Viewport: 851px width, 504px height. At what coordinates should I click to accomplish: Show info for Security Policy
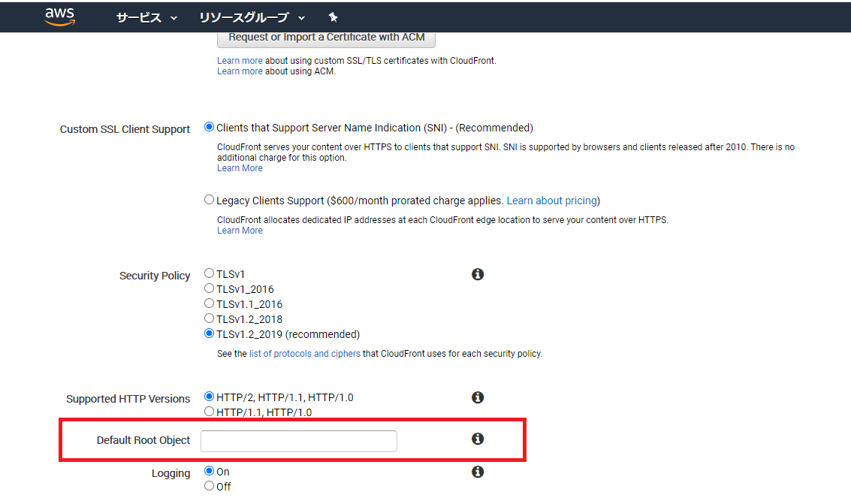click(478, 274)
